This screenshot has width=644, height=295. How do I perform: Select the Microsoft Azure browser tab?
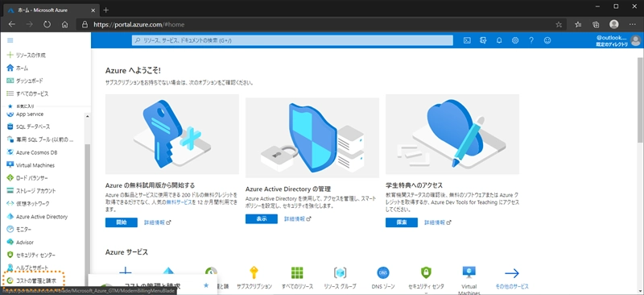click(x=51, y=10)
